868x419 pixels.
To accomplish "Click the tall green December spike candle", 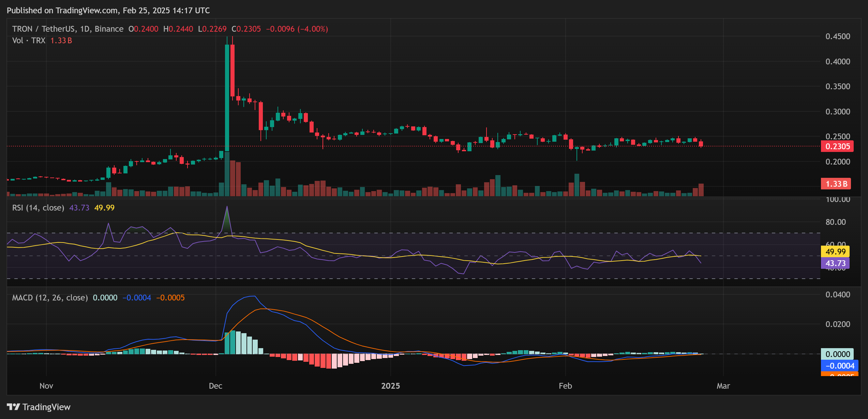I will tap(227, 97).
